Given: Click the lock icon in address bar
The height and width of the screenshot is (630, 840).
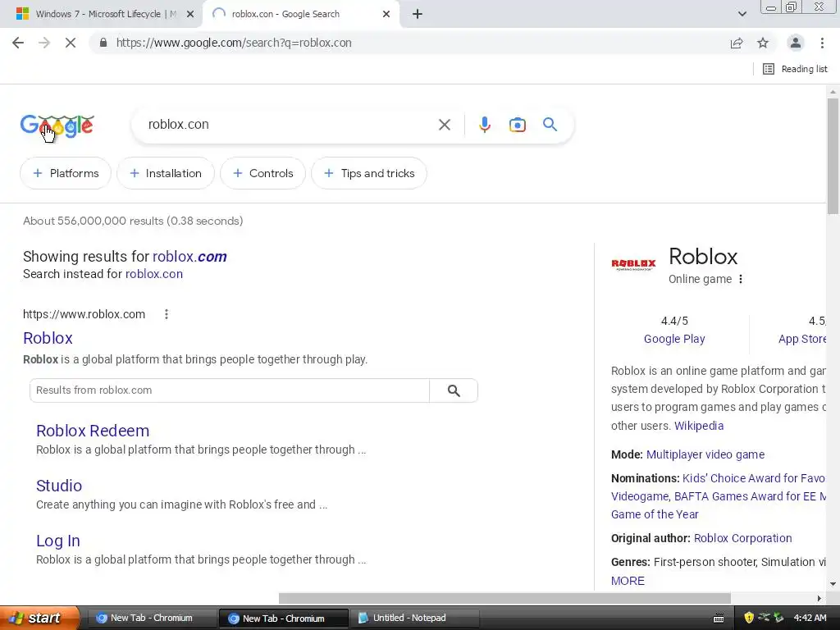Looking at the screenshot, I should [103, 43].
